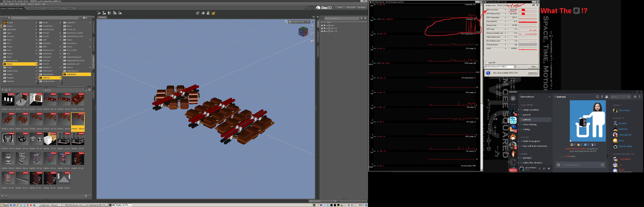Open Discord pinned messages icon
Viewport: 644px width, 207px height.
pos(602,97)
